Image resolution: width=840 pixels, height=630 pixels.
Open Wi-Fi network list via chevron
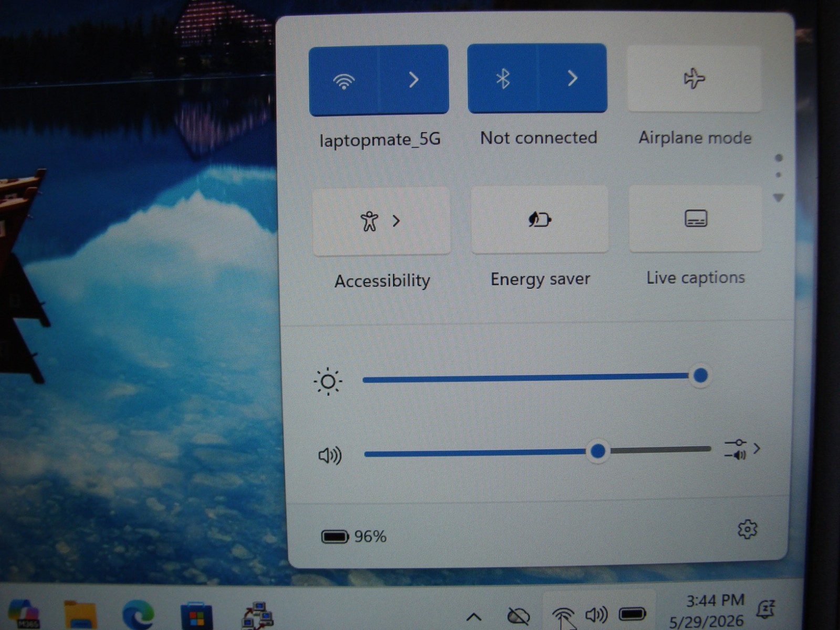click(414, 80)
